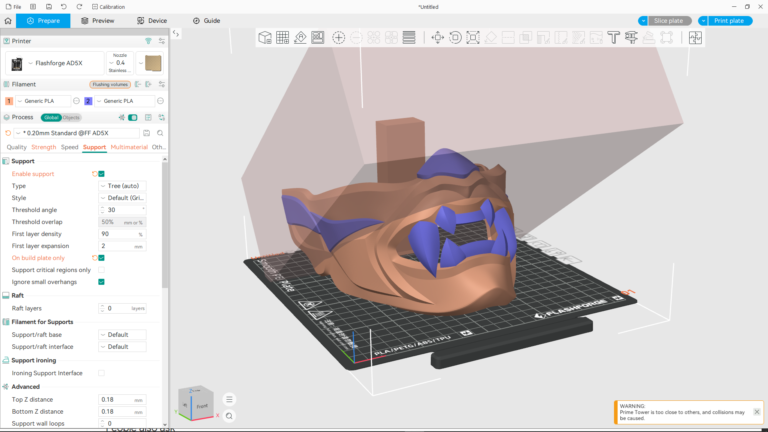Open the Speed settings tab

[x=70, y=147]
